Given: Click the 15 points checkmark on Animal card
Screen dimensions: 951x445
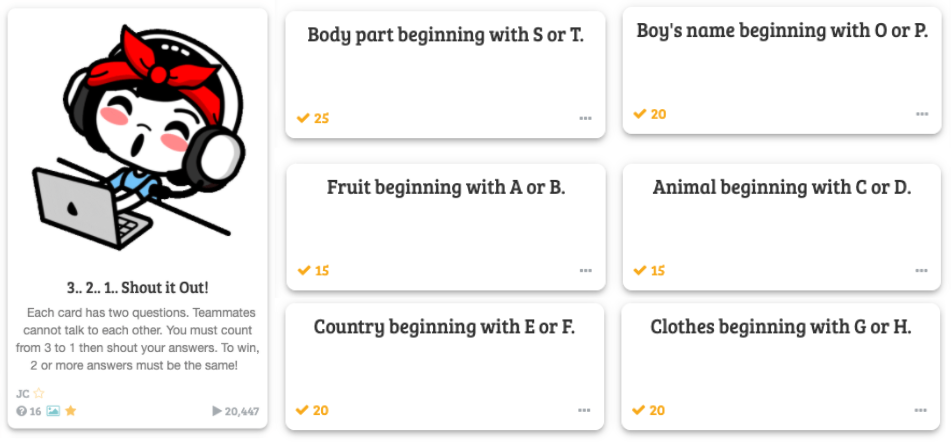Looking at the screenshot, I should pyautogui.click(x=640, y=270).
